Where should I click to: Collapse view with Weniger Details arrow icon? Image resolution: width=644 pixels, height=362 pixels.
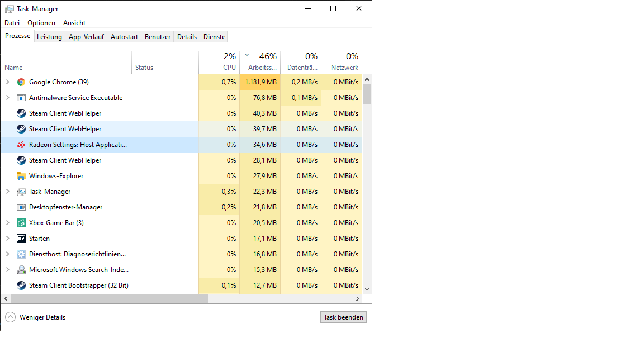(10, 317)
